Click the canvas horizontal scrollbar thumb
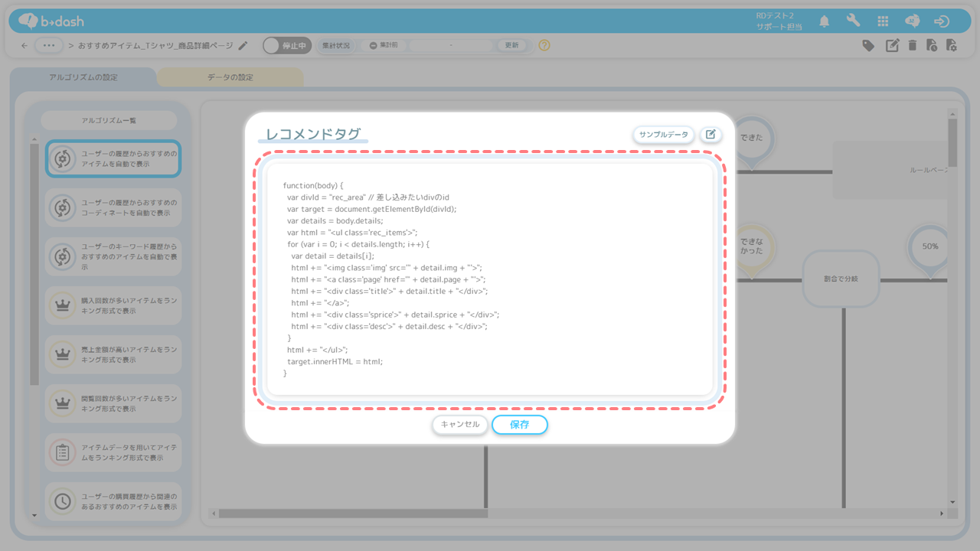980x551 pixels. click(353, 514)
